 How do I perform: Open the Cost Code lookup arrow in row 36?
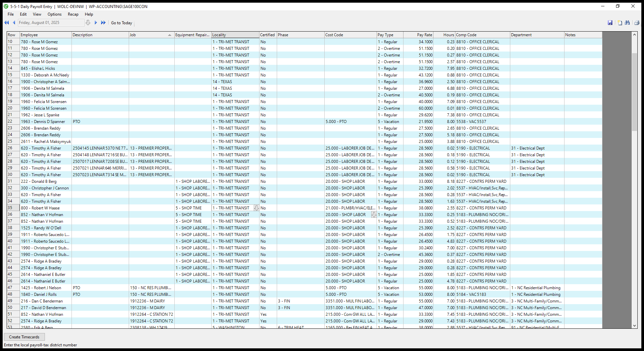374,215
